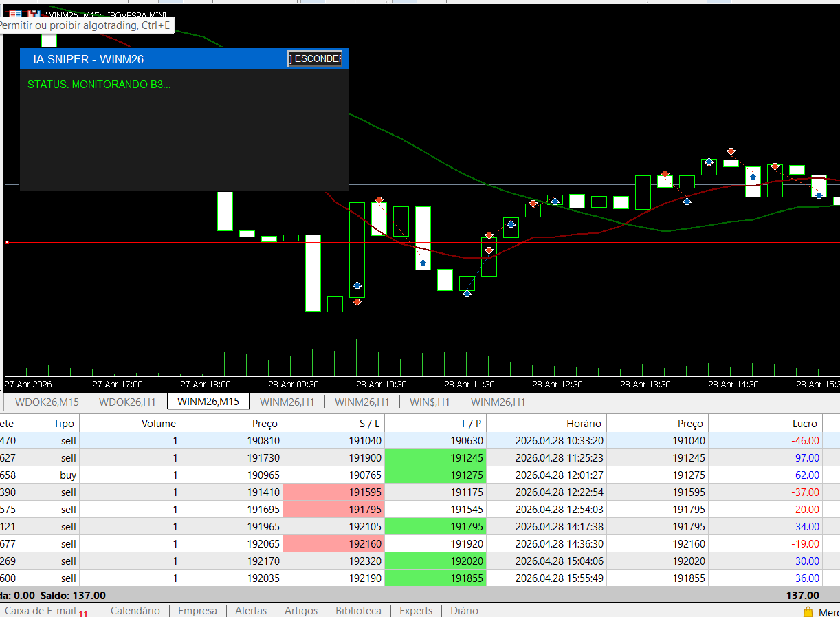Viewport: 840px width, 617px height.
Task: Click the Preço header next to Horário
Action: click(x=657, y=423)
